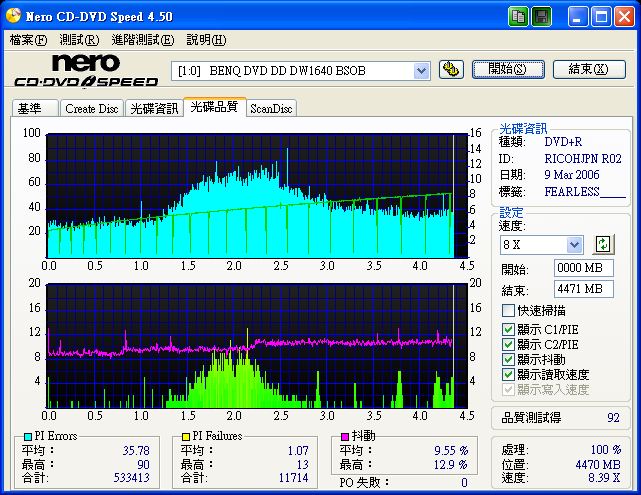
Task: Open the BENQ DVD drive selection dropdown
Action: [421, 71]
